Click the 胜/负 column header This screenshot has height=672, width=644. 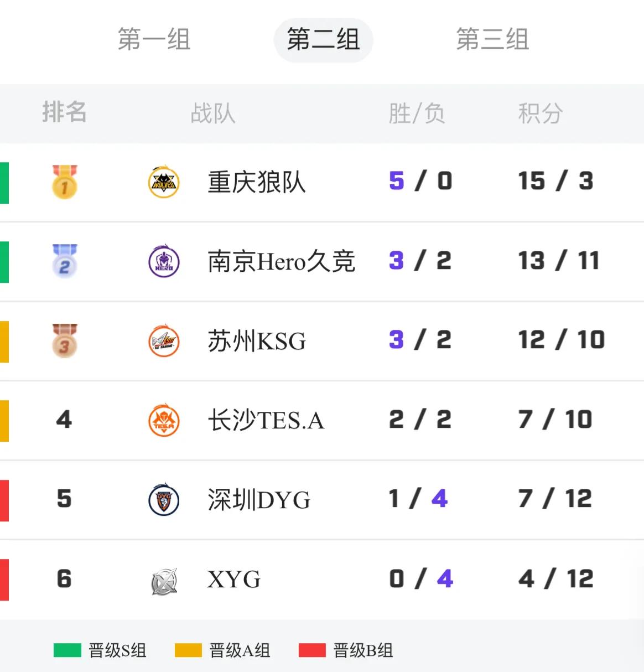417,113
